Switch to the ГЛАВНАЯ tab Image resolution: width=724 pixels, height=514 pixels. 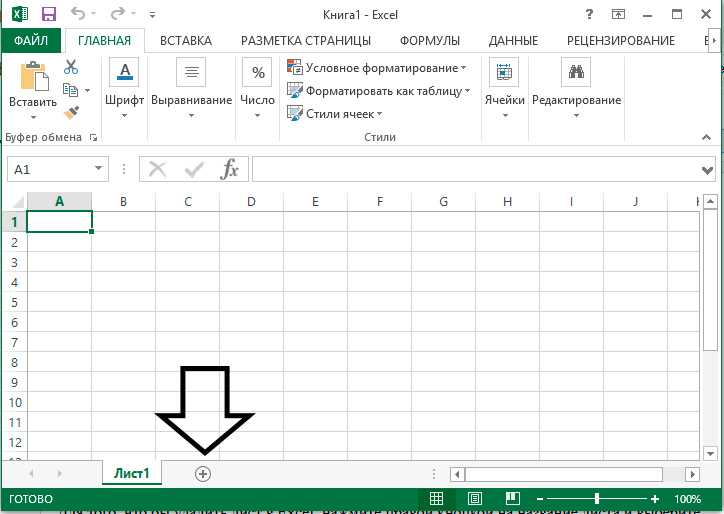104,41
